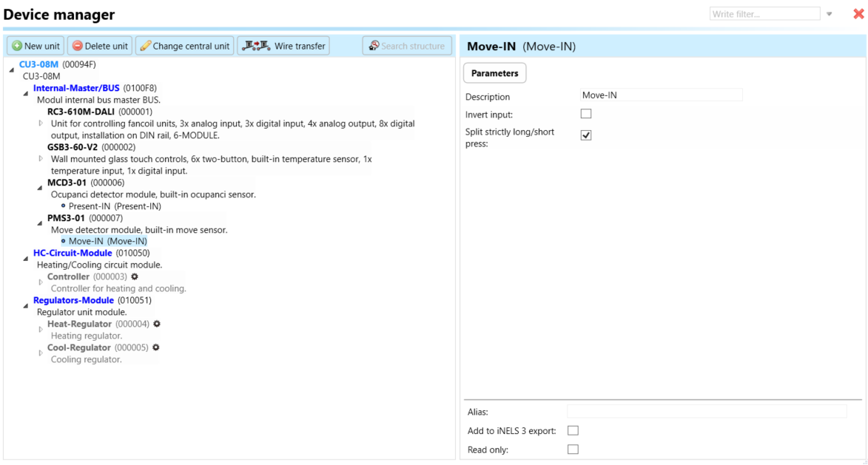
Task: Click gear icon beside Heat-Regulator
Action: 157,324
